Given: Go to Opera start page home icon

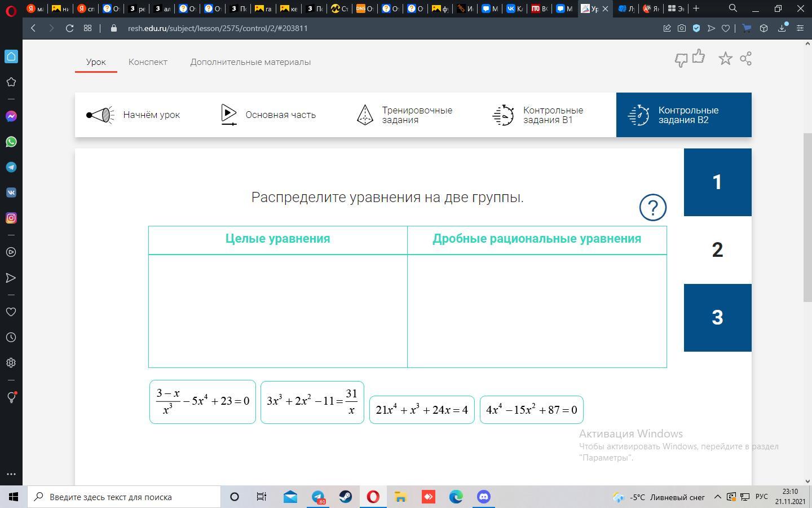Looking at the screenshot, I should coord(11,56).
